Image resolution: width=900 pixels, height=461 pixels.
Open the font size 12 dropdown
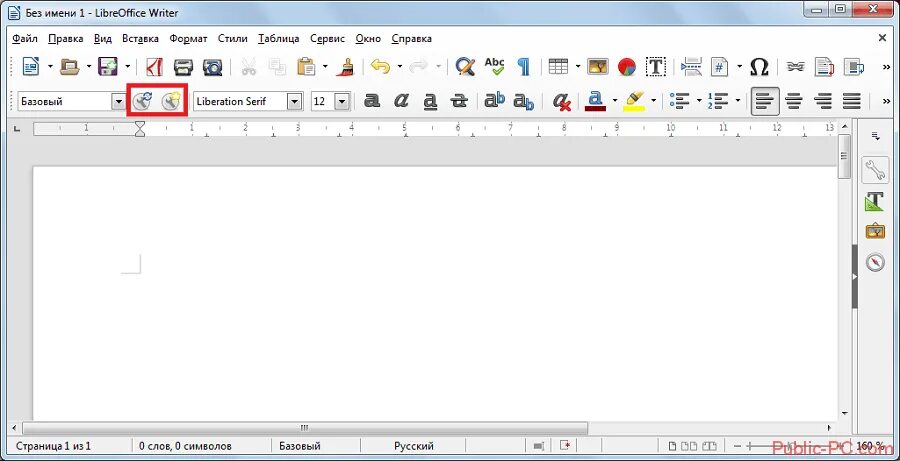click(342, 102)
